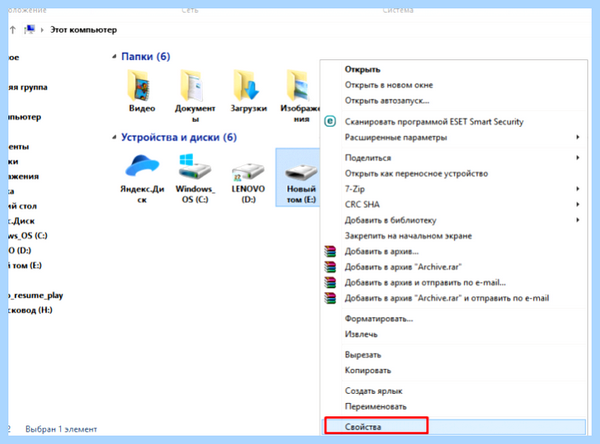Image resolution: width=600 pixels, height=444 pixels.
Task: Click the computer icon in the address bar
Action: pos(29,29)
